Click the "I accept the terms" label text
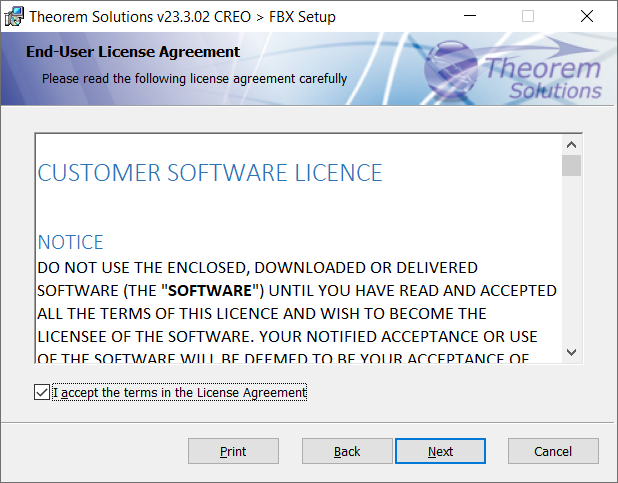Screen dimensions: 618x483 tap(180, 393)
